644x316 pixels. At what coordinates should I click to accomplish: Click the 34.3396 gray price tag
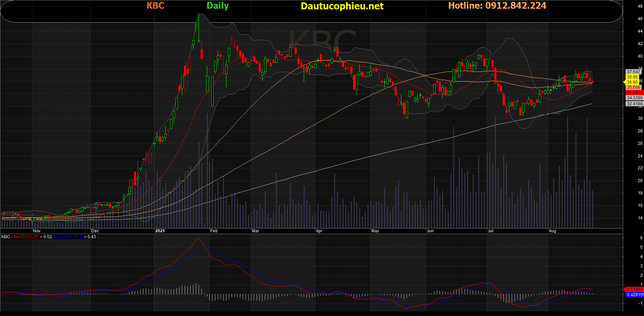634,98
